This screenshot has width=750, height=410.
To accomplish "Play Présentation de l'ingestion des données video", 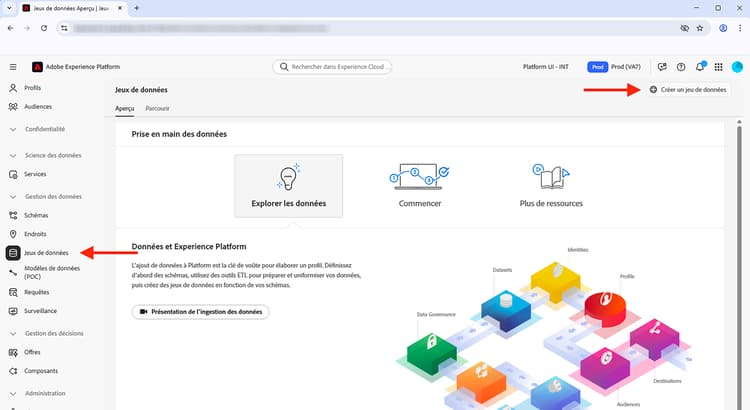I will click(200, 312).
